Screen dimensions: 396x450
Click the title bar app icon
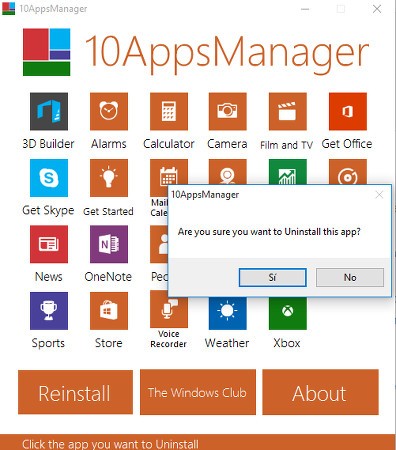coord(8,8)
